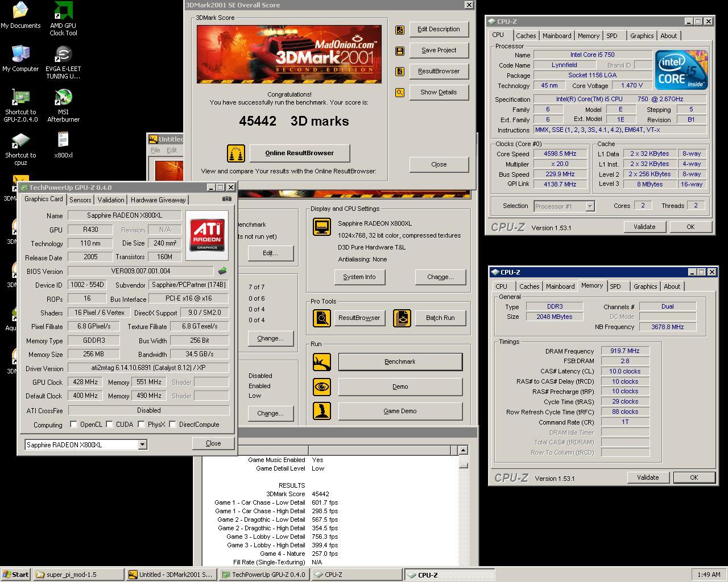Open Hardware Giveaway tab in GPU-Z
The image size is (728, 582).
[158, 200]
